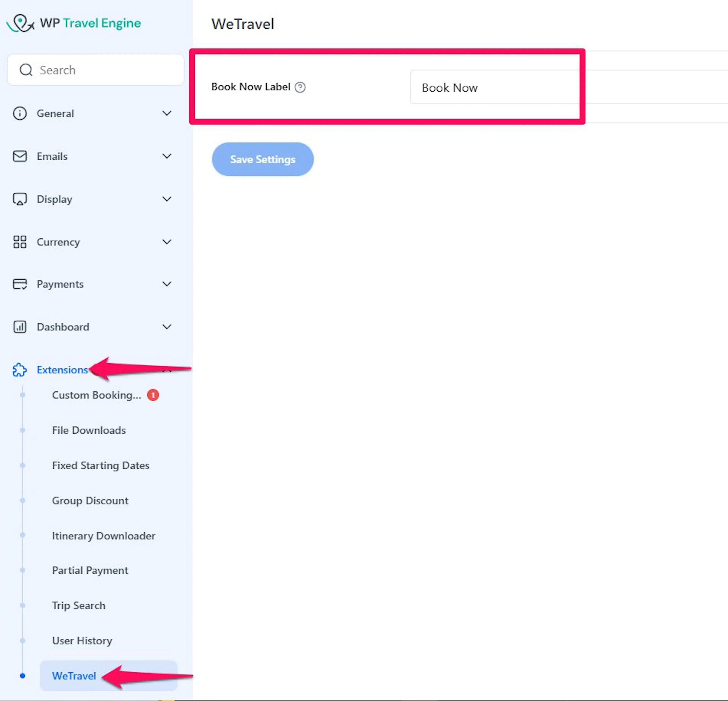The width and height of the screenshot is (728, 701).
Task: Click the Extensions puzzle piece icon
Action: click(x=20, y=370)
